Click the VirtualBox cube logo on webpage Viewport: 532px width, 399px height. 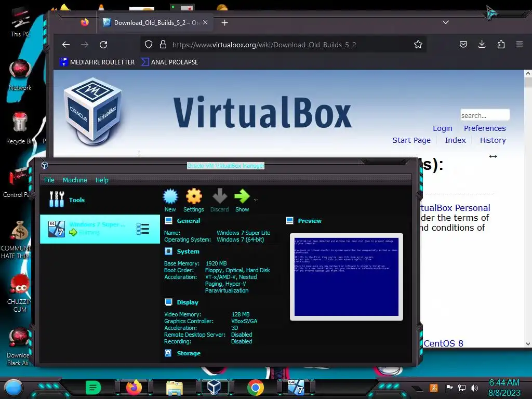pos(93,112)
